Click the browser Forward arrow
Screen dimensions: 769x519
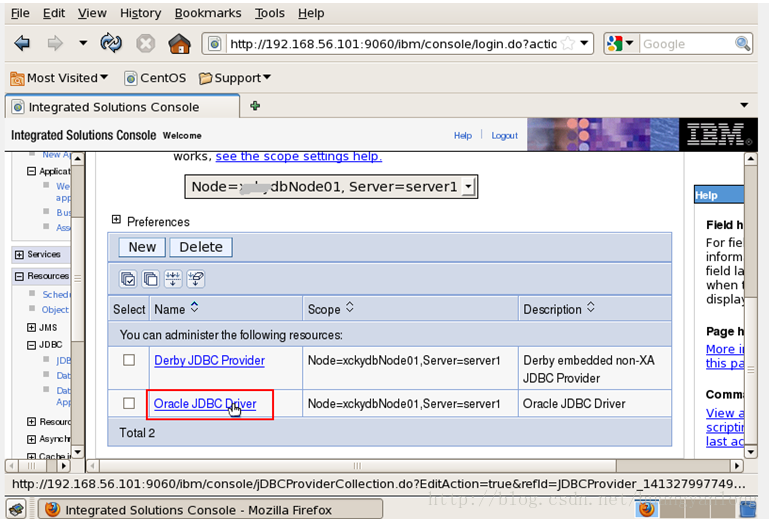tap(55, 44)
